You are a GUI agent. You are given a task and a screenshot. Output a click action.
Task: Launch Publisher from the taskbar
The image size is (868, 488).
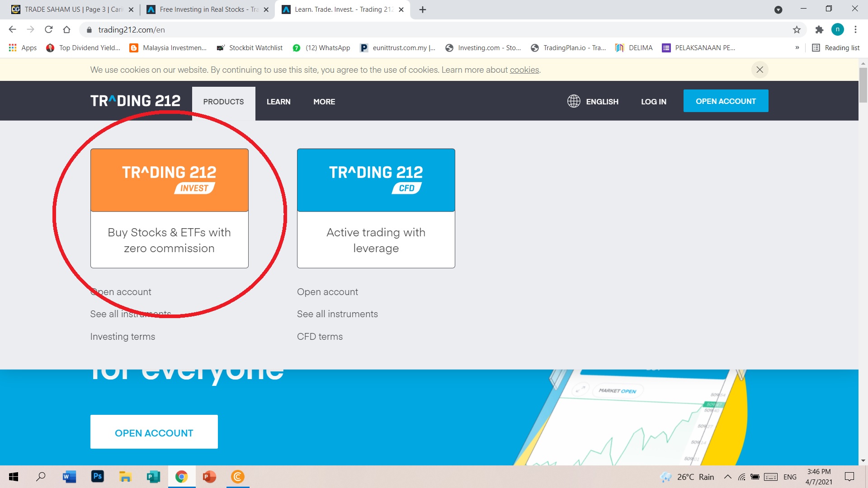pos(153,477)
